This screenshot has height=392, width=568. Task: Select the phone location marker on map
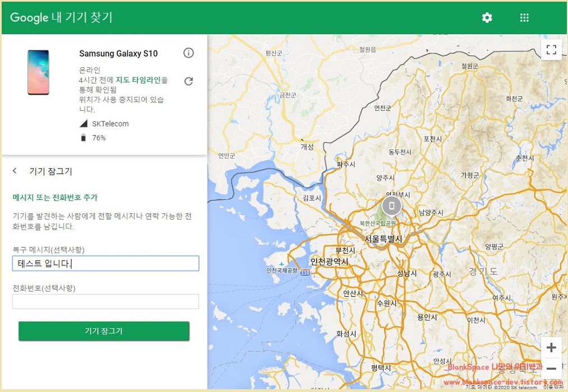(x=391, y=207)
